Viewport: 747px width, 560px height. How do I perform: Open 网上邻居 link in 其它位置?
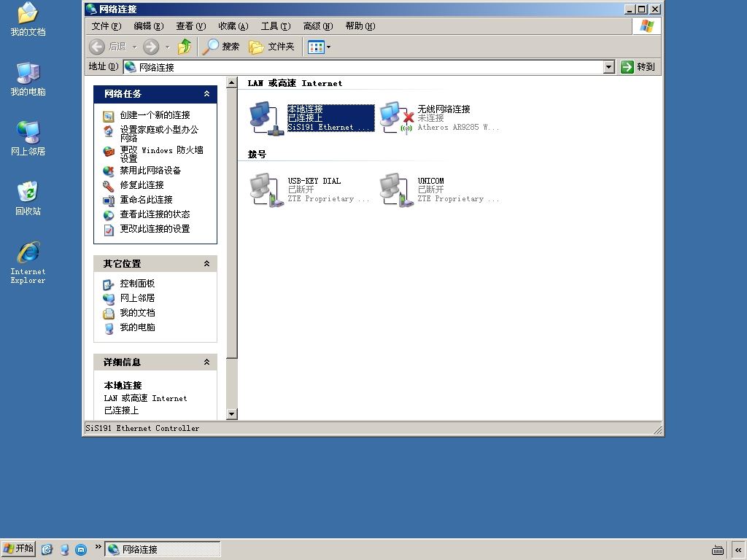(137, 298)
